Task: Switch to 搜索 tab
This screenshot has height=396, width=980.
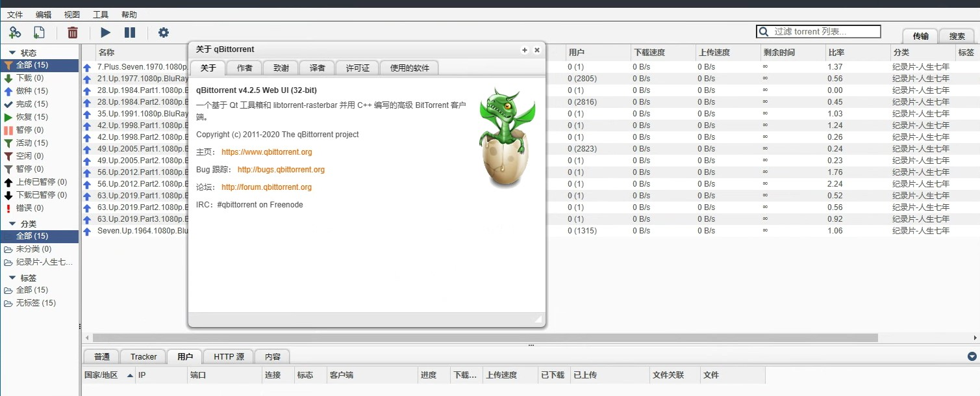Action: (957, 36)
